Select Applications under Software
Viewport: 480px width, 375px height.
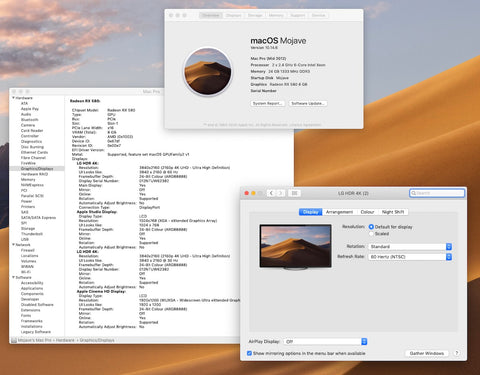tap(32, 288)
